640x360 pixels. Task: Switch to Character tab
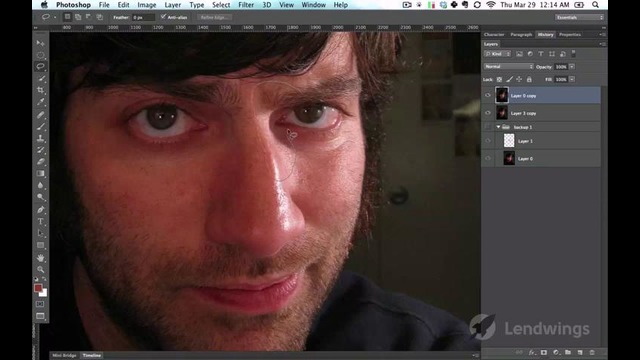click(x=494, y=35)
